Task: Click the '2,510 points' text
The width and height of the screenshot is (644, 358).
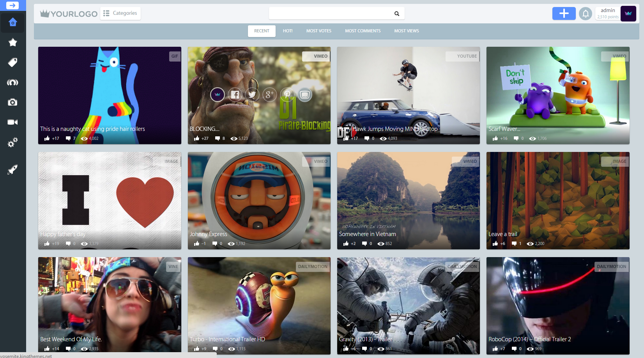Action: click(x=608, y=17)
